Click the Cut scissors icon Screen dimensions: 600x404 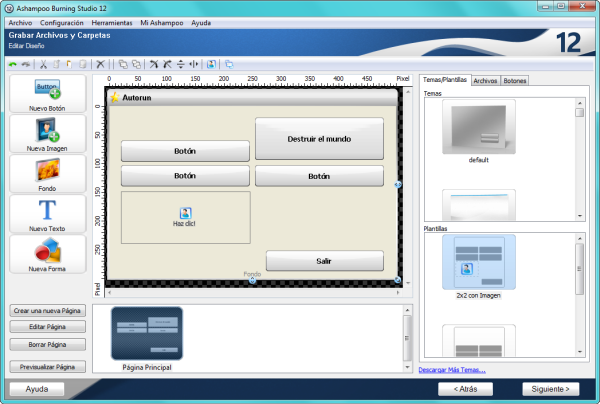click(43, 64)
